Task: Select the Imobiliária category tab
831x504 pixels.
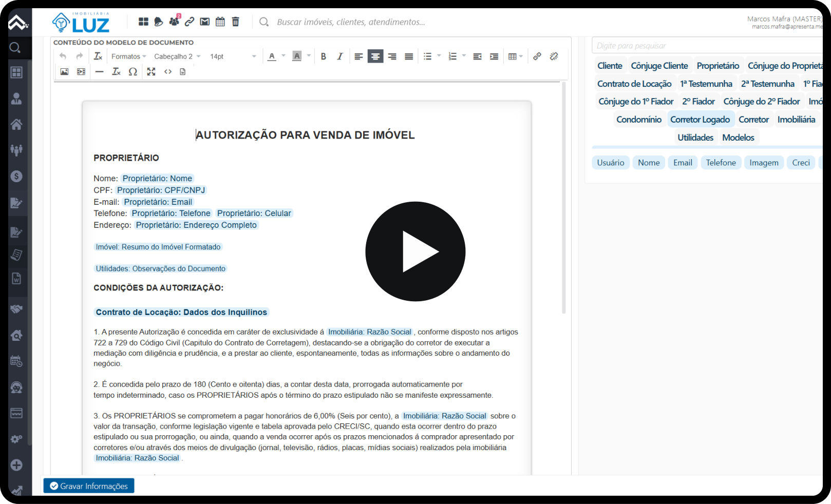Action: (796, 120)
